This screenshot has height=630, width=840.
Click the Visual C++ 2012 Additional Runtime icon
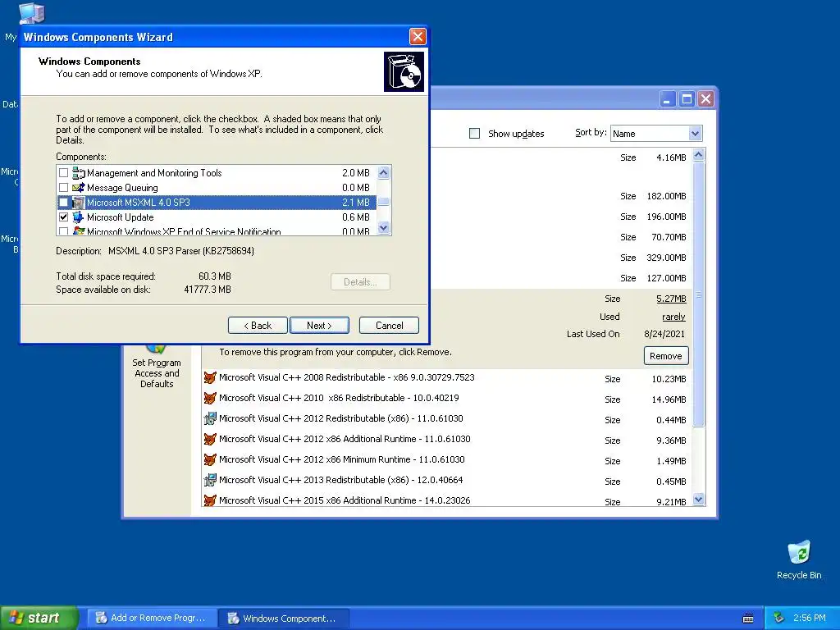point(210,440)
